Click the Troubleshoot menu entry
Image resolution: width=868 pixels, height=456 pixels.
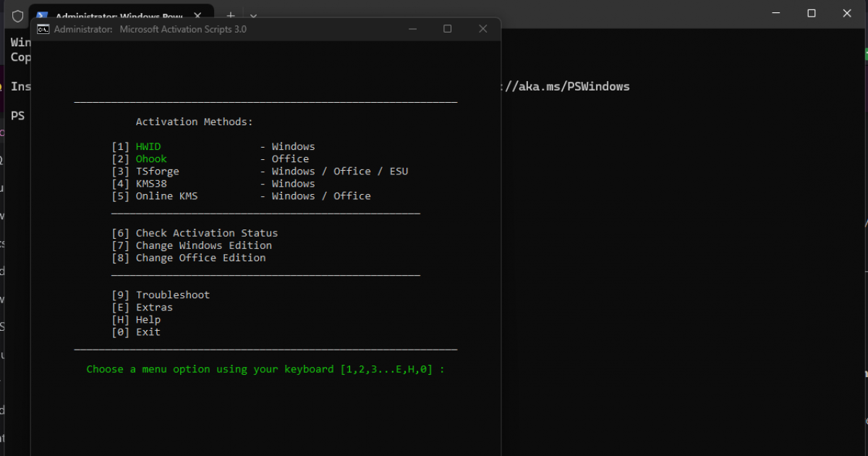(x=172, y=295)
